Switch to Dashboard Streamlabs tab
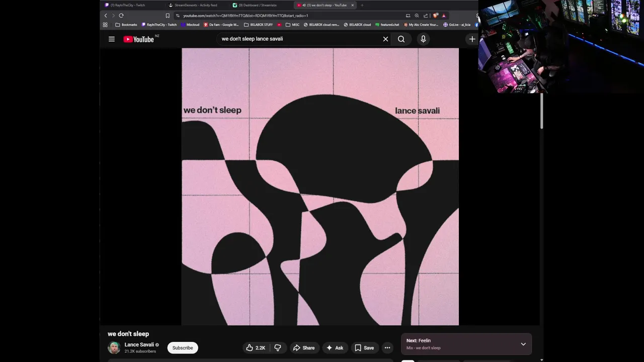 (x=261, y=5)
